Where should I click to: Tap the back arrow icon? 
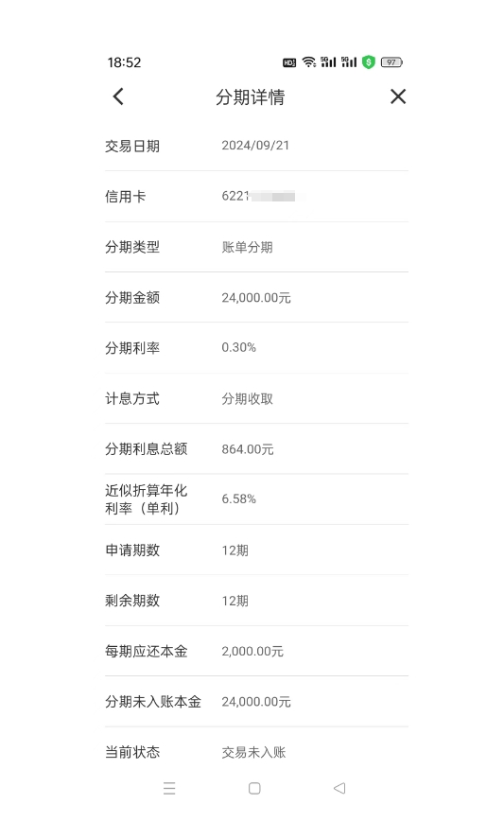118,96
